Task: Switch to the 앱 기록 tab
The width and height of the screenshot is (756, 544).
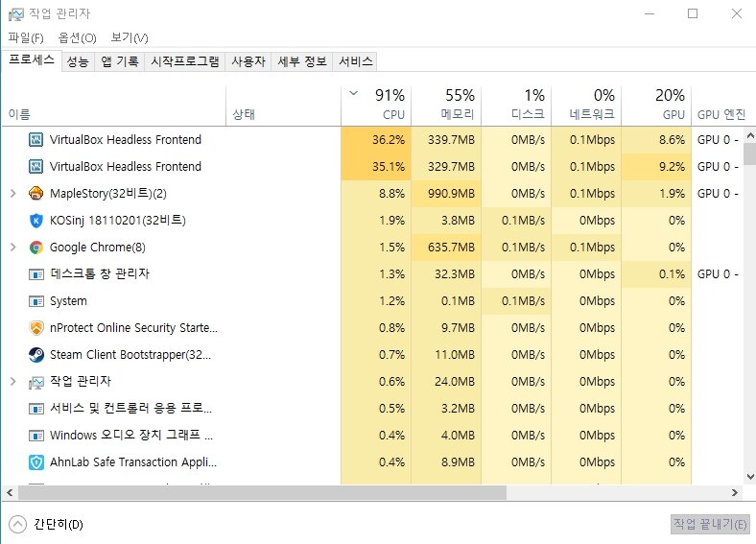Action: pyautogui.click(x=120, y=61)
